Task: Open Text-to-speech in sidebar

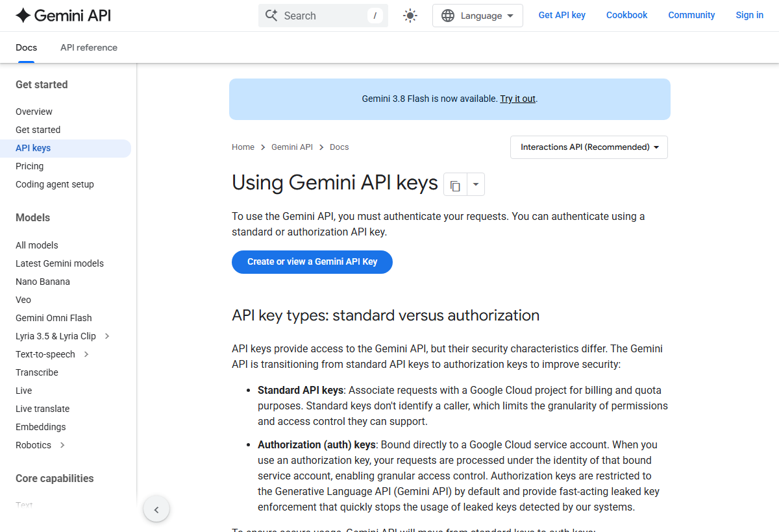Action: [x=45, y=354]
